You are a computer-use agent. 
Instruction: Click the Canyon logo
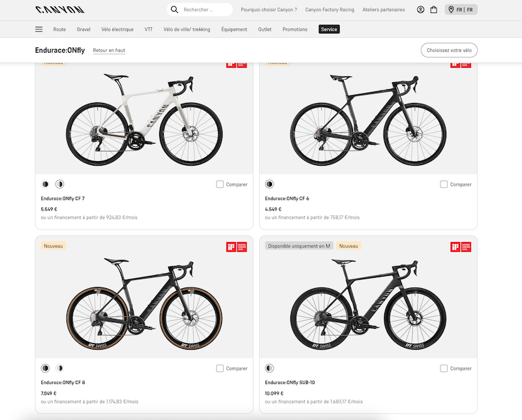(x=59, y=10)
